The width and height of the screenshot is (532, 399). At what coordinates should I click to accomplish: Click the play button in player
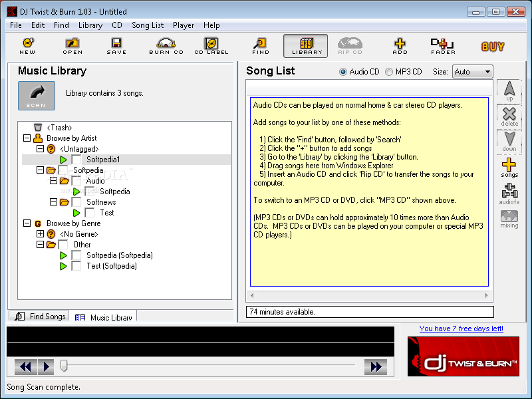[46, 367]
